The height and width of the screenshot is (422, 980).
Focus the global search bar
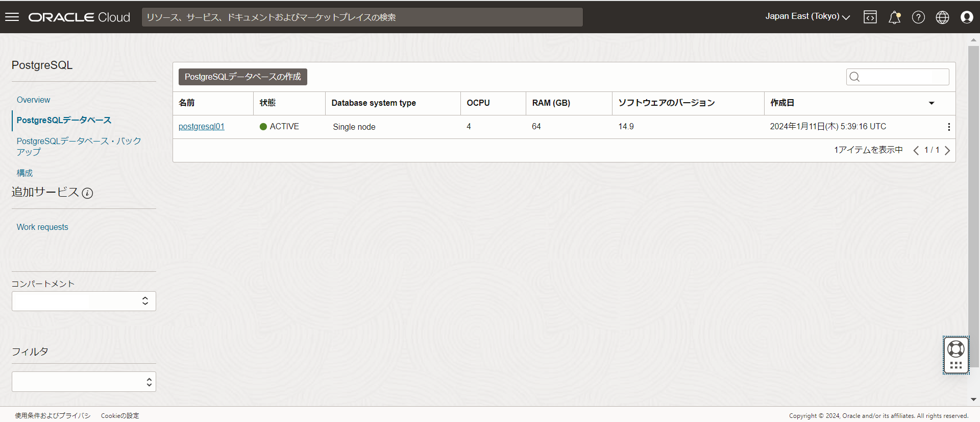362,17
